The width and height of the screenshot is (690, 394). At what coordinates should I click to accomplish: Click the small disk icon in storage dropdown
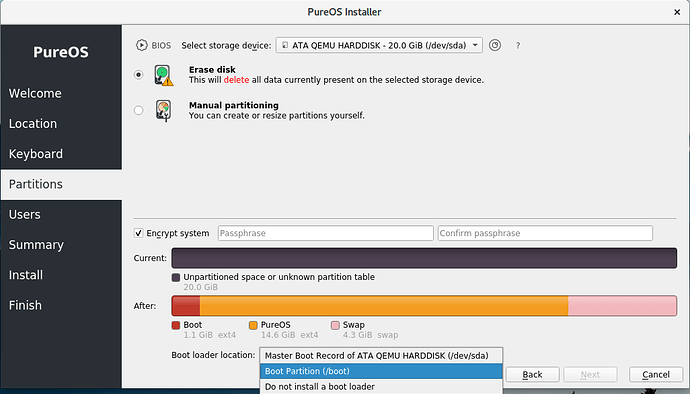click(x=285, y=45)
